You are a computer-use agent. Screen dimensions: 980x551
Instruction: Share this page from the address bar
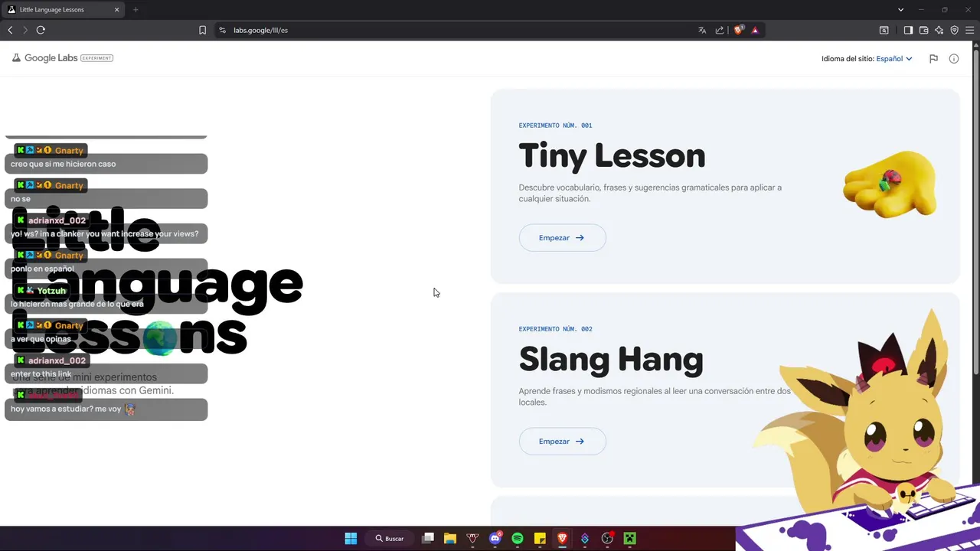(x=720, y=30)
